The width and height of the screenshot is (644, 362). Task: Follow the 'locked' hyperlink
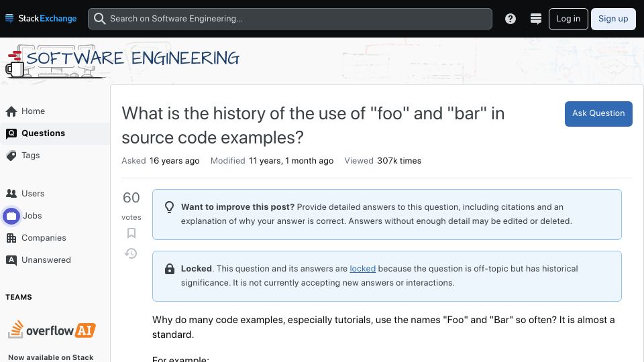tap(363, 268)
